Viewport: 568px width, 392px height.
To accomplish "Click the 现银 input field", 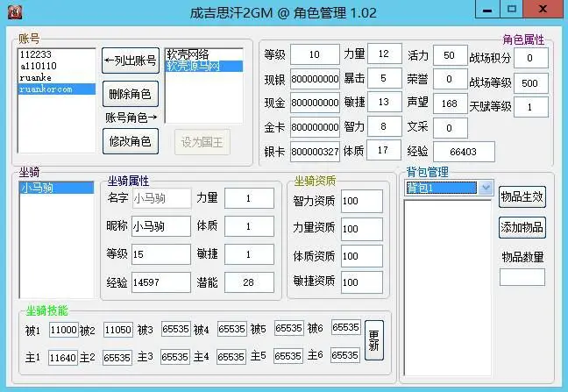I will coord(315,79).
